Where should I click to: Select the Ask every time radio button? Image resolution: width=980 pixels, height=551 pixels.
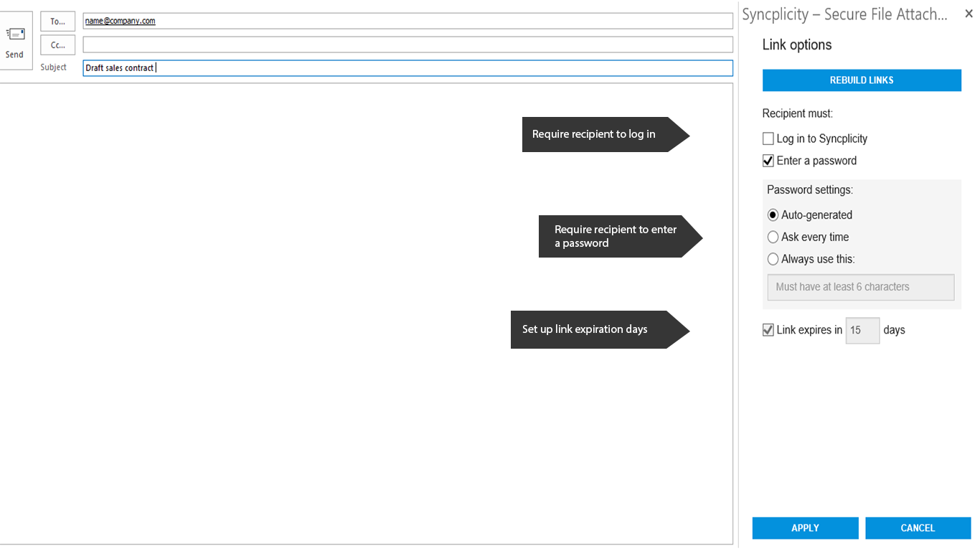773,237
